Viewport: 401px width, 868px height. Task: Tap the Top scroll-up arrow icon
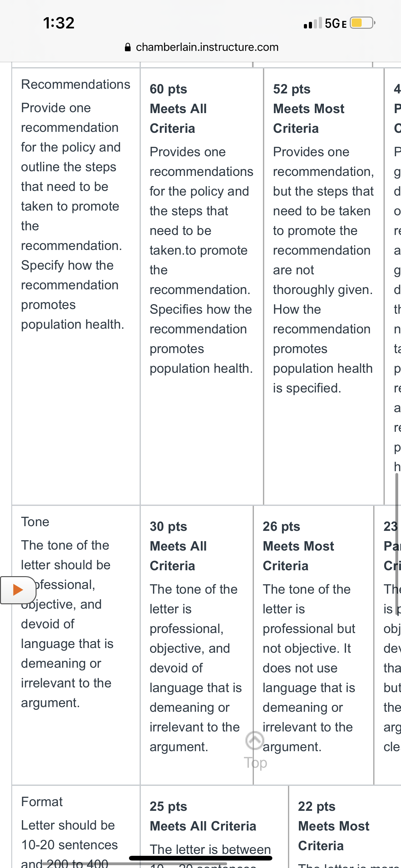255,740
